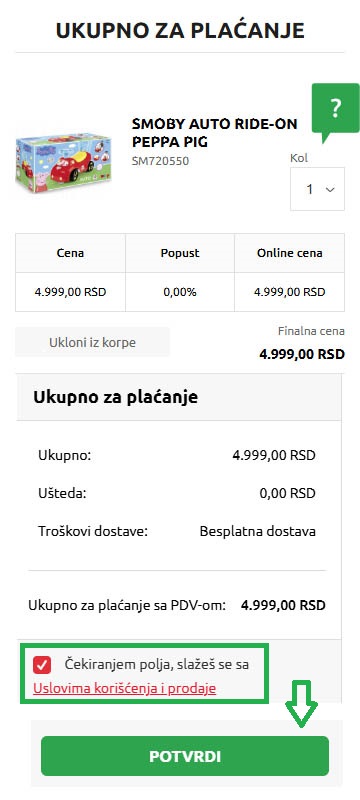The image size is (360, 800).
Task: Open the Uslovima korišćenja i prodaje link
Action: (x=124, y=688)
